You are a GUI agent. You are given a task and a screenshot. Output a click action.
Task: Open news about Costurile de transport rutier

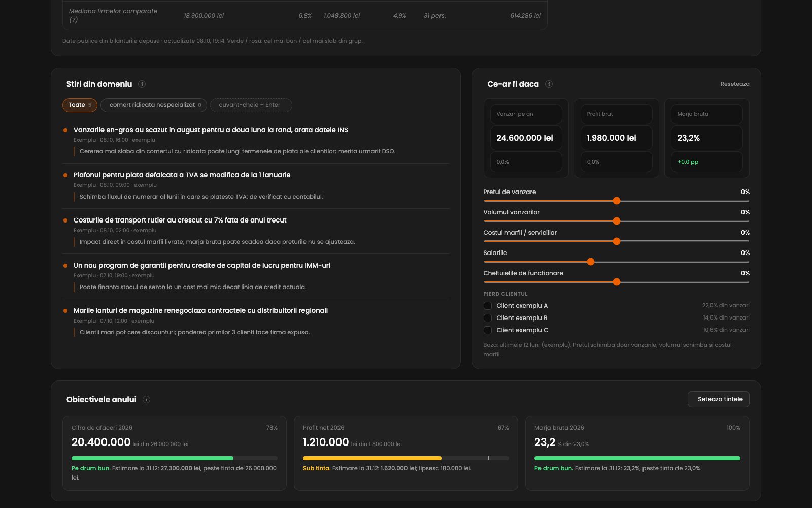point(180,220)
